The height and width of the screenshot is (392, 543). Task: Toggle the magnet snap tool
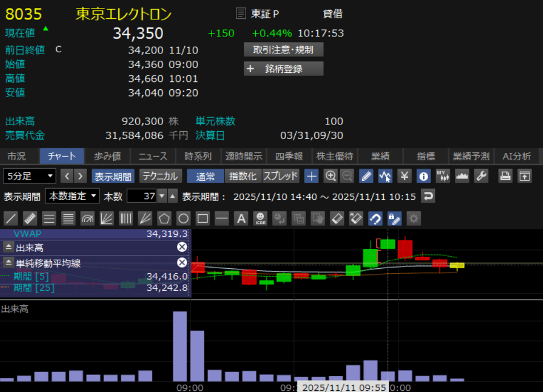(x=375, y=218)
